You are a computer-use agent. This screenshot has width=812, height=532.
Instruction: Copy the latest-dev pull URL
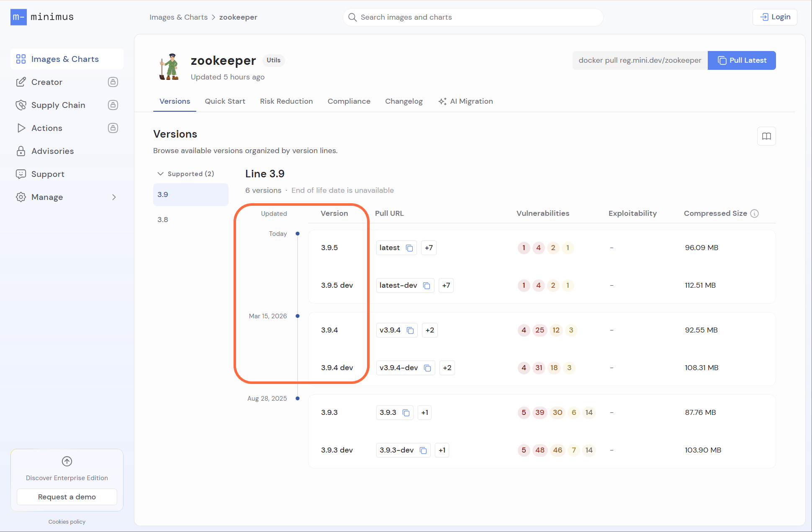pyautogui.click(x=427, y=286)
